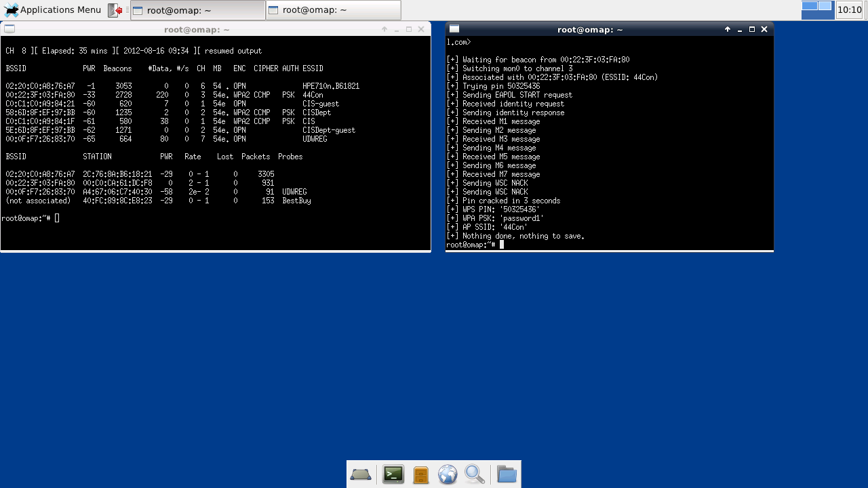Image resolution: width=868 pixels, height=488 pixels.
Task: Click 'Sending EAPOL START request' line
Action: point(509,95)
